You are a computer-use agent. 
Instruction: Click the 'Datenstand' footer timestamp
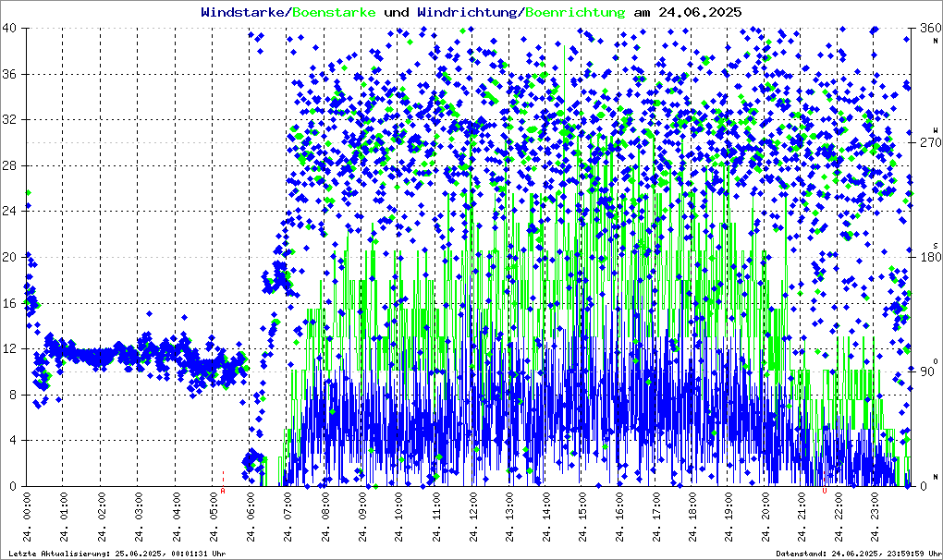(x=859, y=554)
